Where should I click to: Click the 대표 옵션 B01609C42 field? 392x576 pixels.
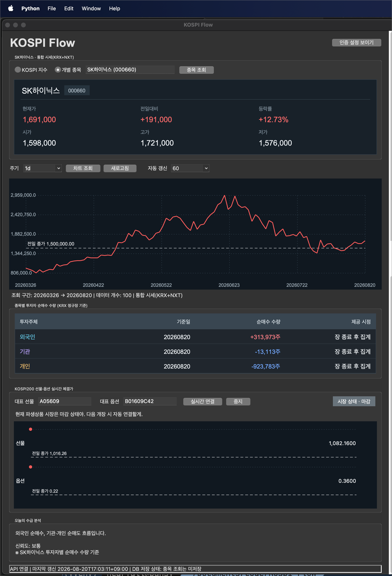(150, 401)
